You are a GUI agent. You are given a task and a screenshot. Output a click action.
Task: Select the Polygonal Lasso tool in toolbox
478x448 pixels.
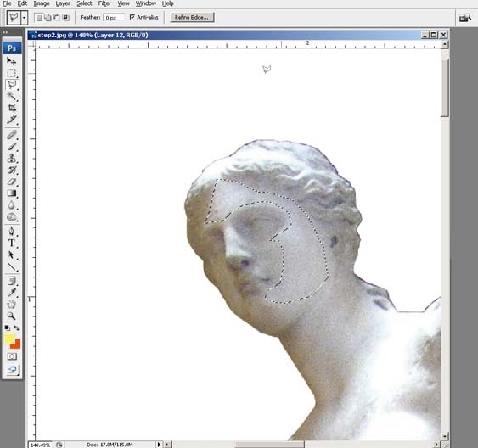(12, 85)
